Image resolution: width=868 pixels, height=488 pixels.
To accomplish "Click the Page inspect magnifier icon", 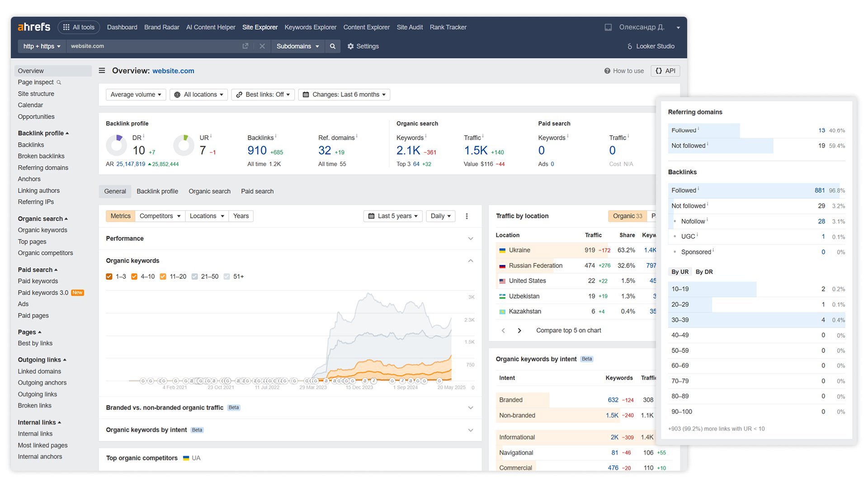I will point(59,82).
